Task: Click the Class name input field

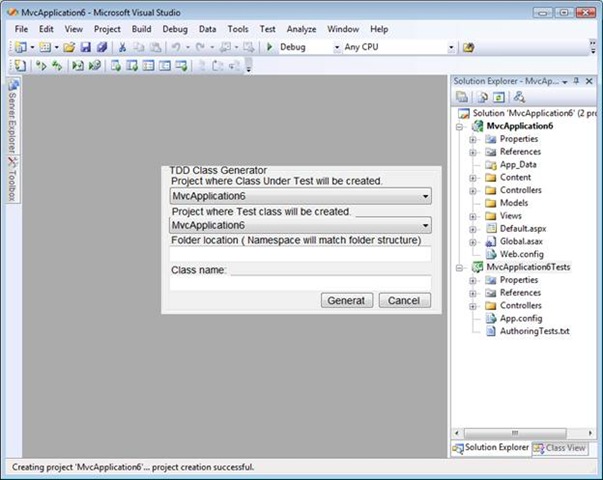Action: pyautogui.click(x=300, y=283)
